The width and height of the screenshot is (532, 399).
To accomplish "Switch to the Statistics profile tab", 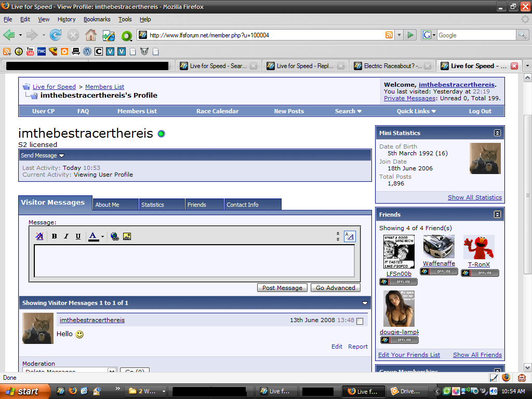I will [162, 205].
